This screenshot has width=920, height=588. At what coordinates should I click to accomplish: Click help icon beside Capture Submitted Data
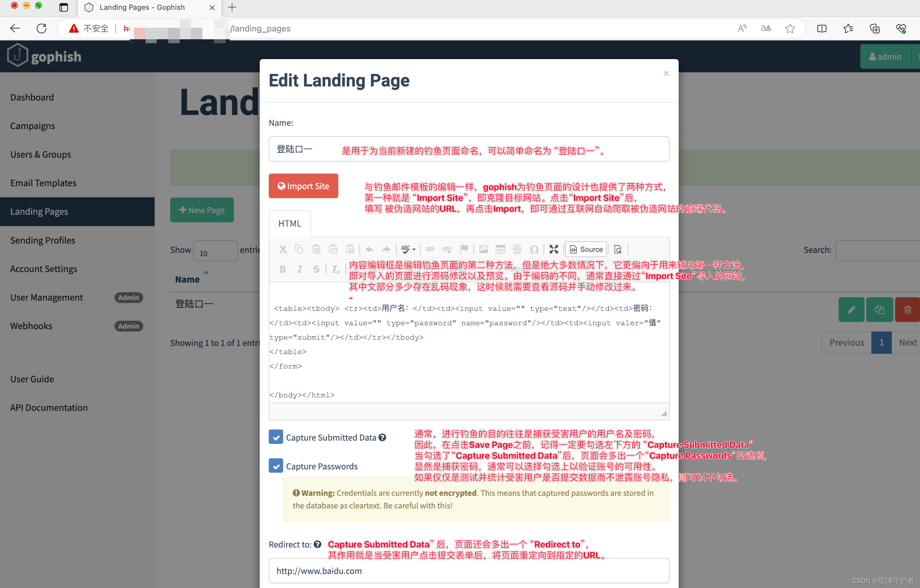click(x=382, y=437)
